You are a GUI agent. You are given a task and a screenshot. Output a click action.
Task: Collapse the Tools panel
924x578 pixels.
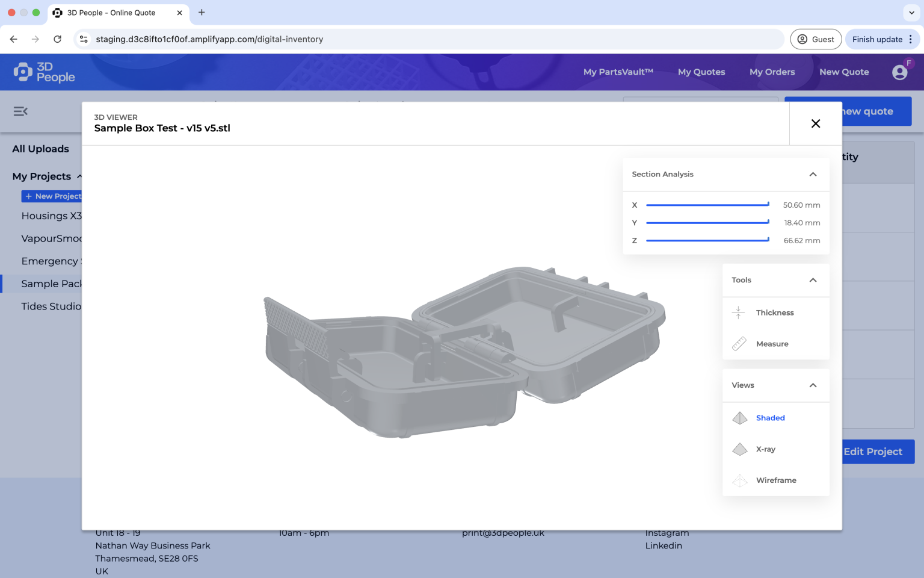(813, 280)
